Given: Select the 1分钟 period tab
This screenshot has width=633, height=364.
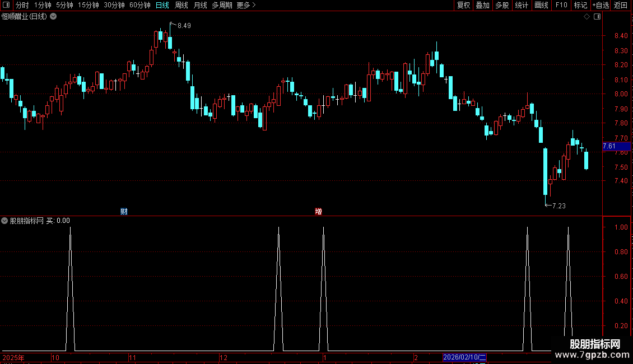Looking at the screenshot, I should click(43, 5).
